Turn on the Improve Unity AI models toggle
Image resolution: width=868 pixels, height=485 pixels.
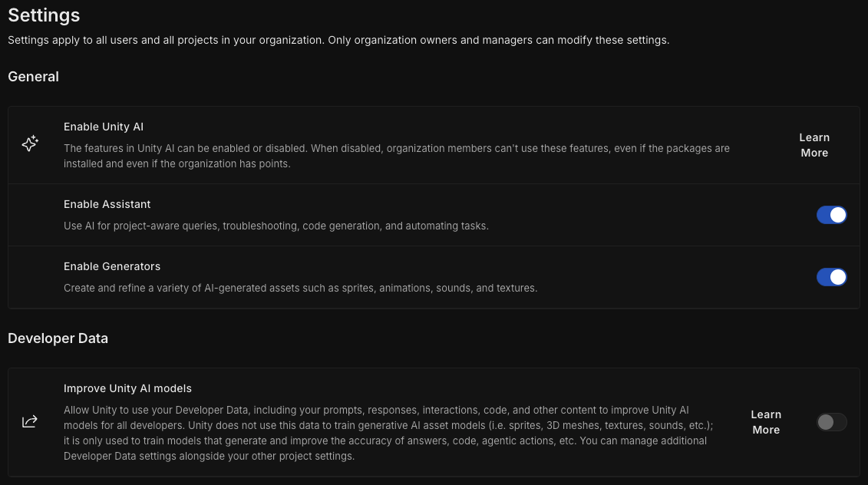click(831, 422)
